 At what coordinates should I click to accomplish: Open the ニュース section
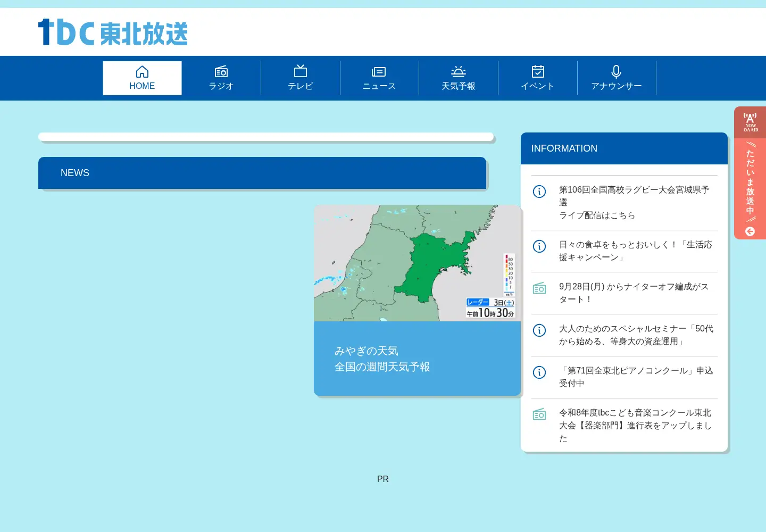point(379,78)
